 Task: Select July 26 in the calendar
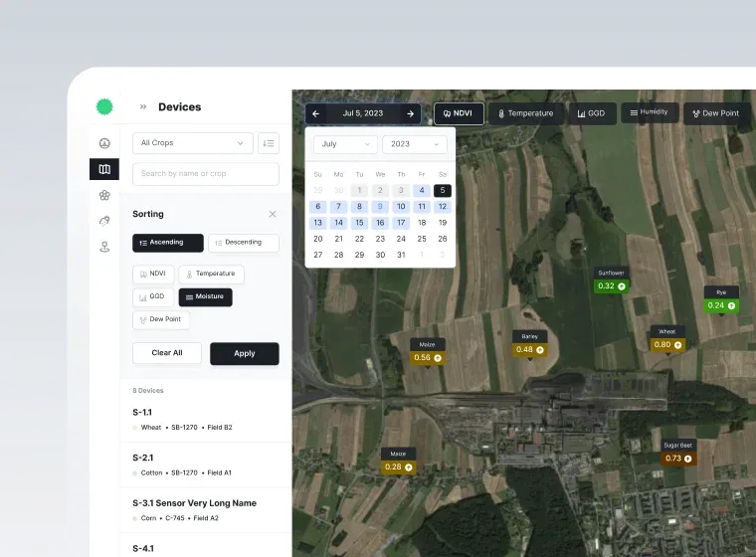click(443, 239)
